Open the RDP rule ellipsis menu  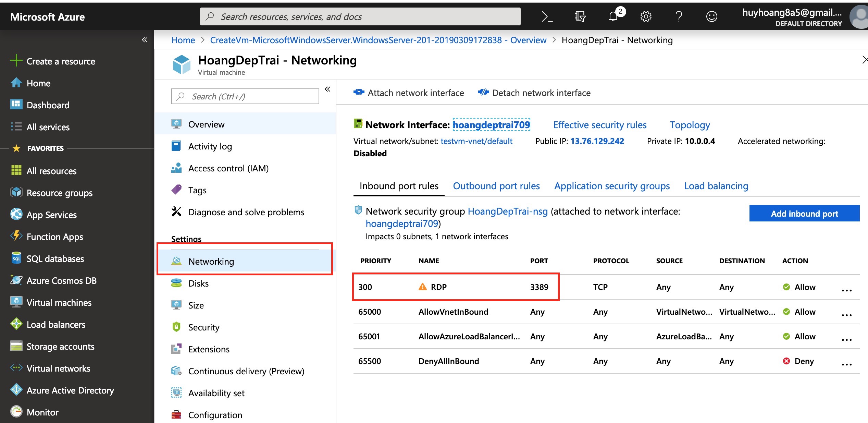846,290
